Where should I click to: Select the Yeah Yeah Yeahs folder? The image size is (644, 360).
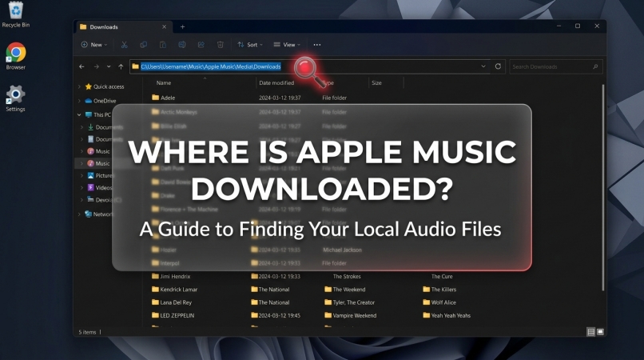click(447, 315)
